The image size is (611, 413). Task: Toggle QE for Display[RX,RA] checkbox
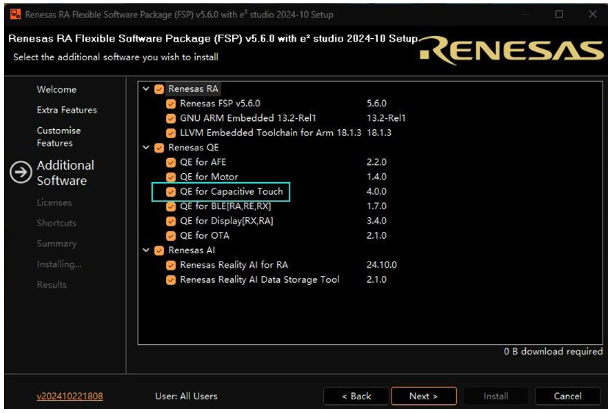point(171,221)
